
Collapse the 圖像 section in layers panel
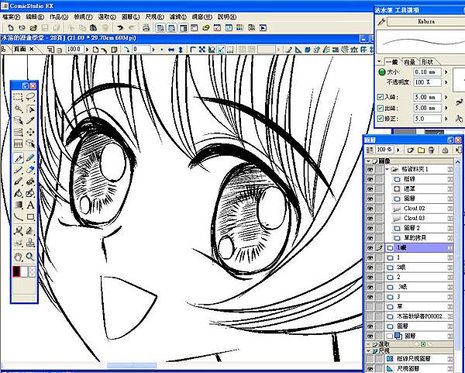coord(368,161)
